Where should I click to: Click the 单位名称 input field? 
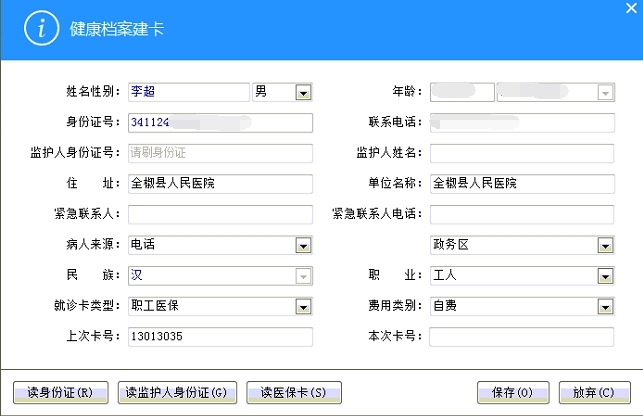pos(522,184)
